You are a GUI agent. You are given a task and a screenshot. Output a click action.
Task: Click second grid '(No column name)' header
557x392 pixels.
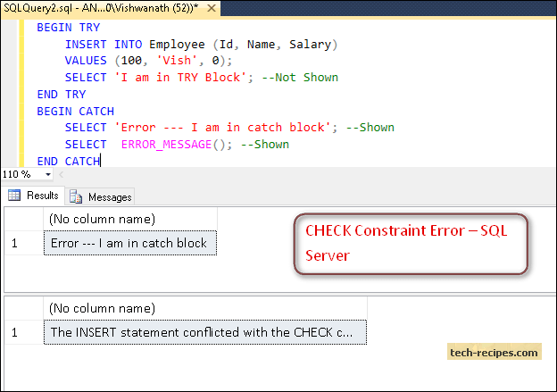click(205, 308)
